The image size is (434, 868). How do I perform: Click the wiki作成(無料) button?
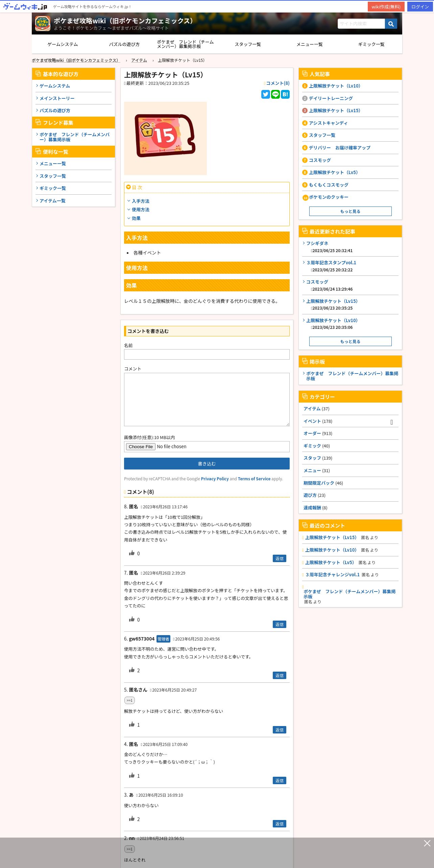point(386,7)
